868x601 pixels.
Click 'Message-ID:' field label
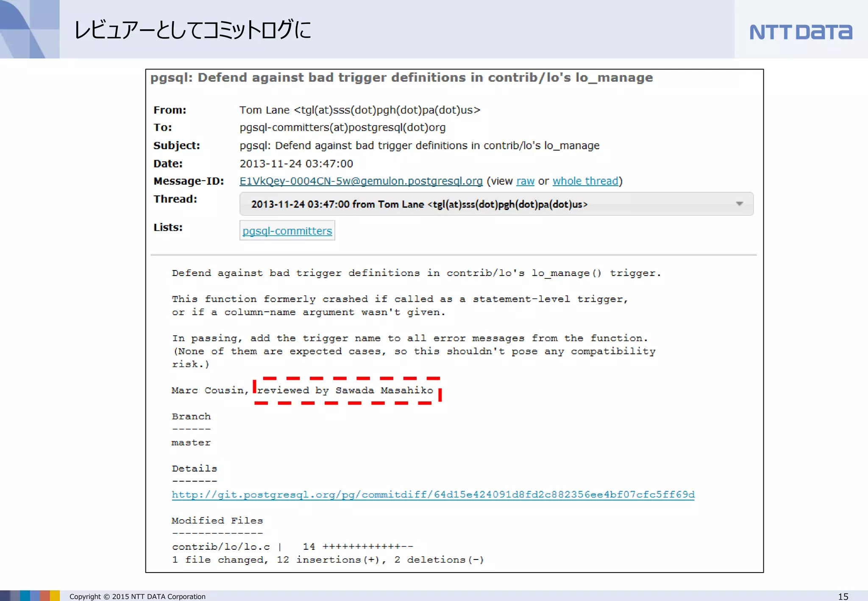(189, 181)
